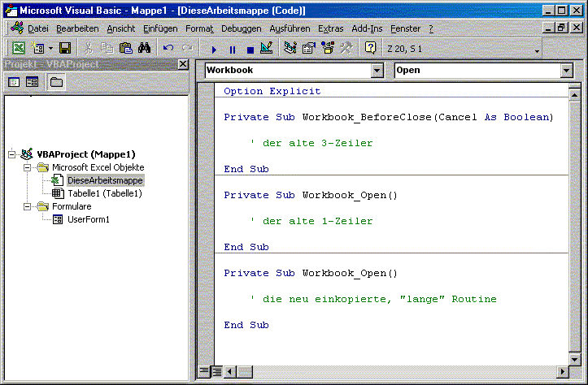Viewport: 588px width, 385px height.
Task: Open the Fenster menu
Action: (405, 28)
